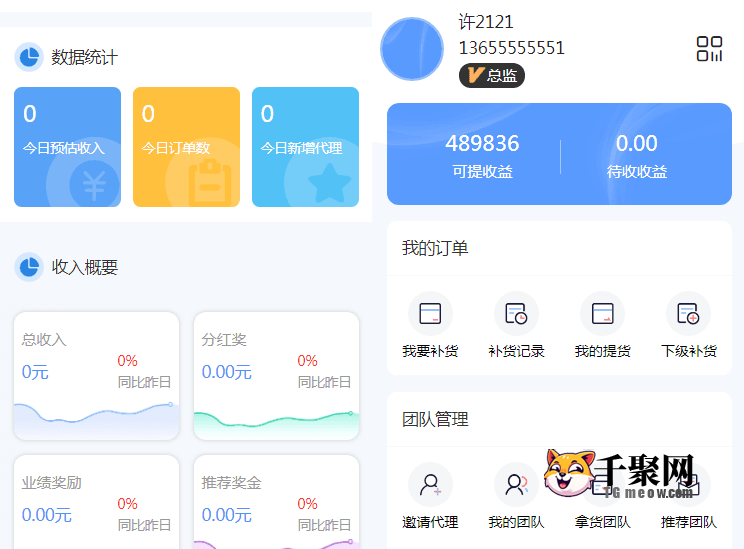This screenshot has width=744, height=549.
Task: Click the 数据统计 pie chart icon
Action: 29,57
